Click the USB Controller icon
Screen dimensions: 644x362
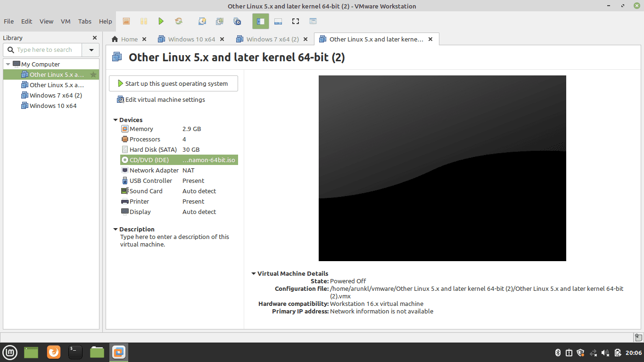125,181
